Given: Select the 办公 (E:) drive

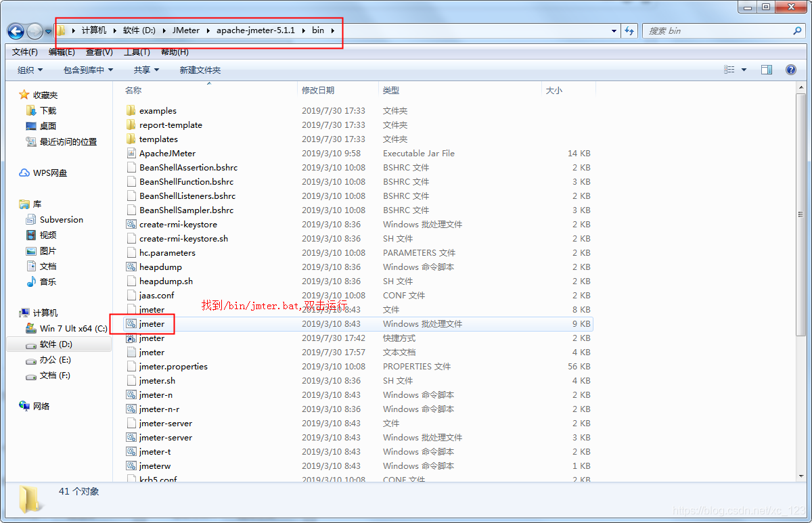Looking at the screenshot, I should point(55,360).
